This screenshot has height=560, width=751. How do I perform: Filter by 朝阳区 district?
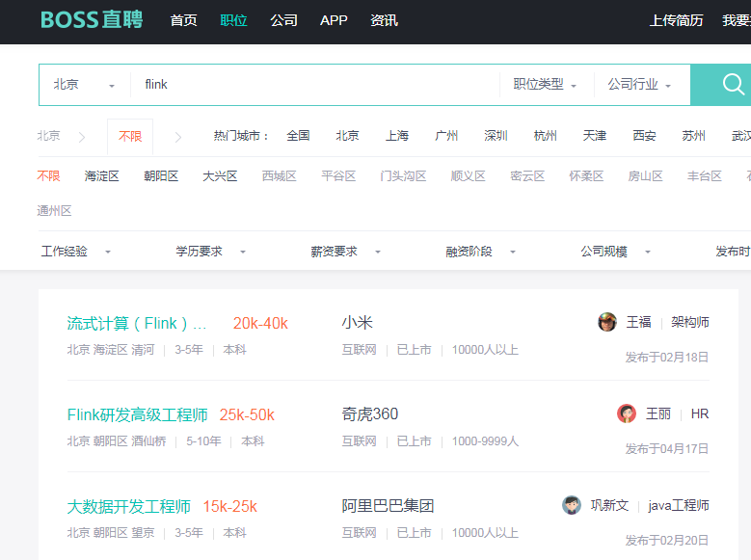[161, 176]
